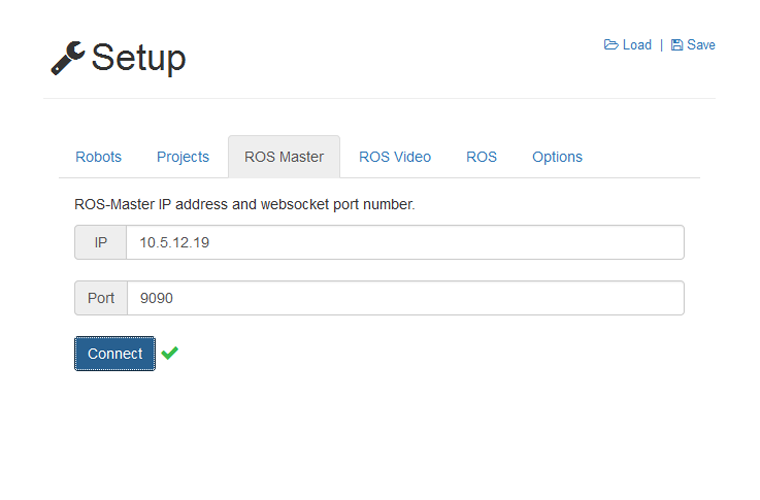This screenshot has width=760, height=500.
Task: Click the IP field label addon
Action: 100,242
